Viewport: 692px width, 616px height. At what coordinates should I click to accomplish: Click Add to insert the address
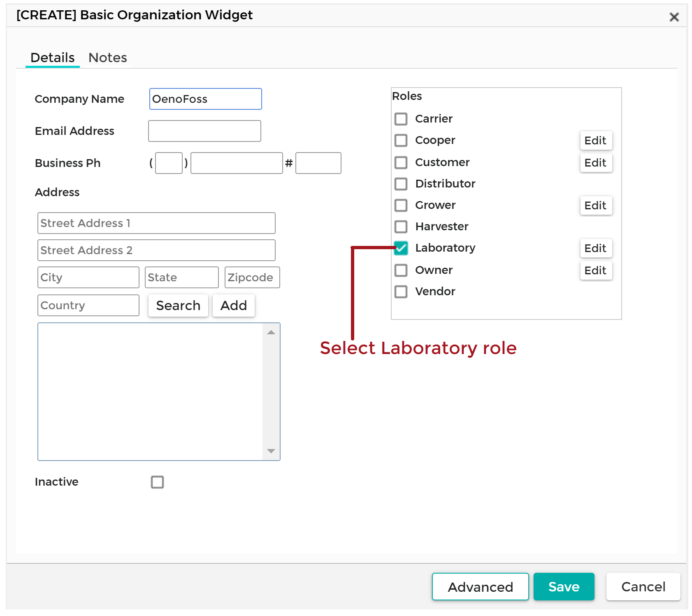click(233, 306)
